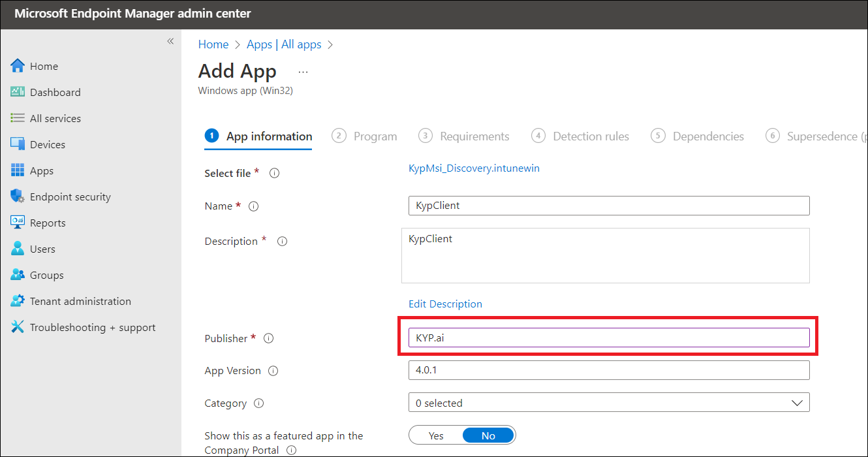Click the info icon beside App Version

[x=273, y=371]
